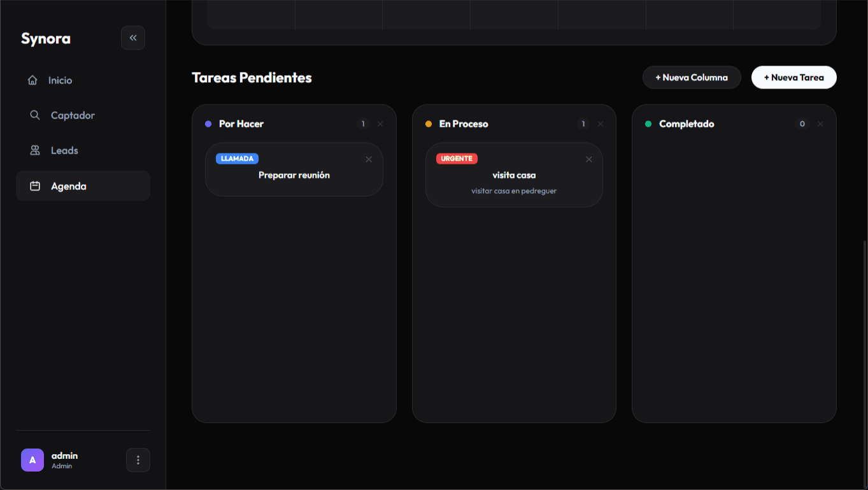Click the orange dot beside En Proceso
The image size is (868, 490).
tap(429, 124)
